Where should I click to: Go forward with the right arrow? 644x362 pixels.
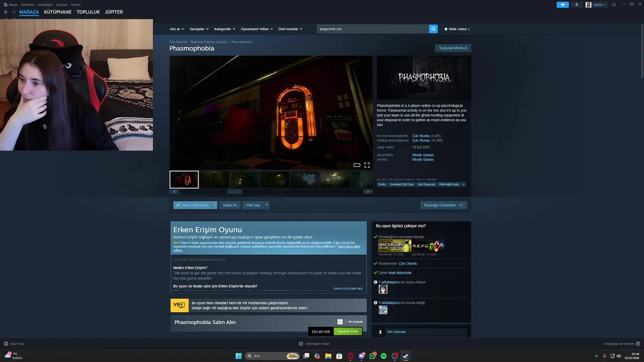[14, 12]
